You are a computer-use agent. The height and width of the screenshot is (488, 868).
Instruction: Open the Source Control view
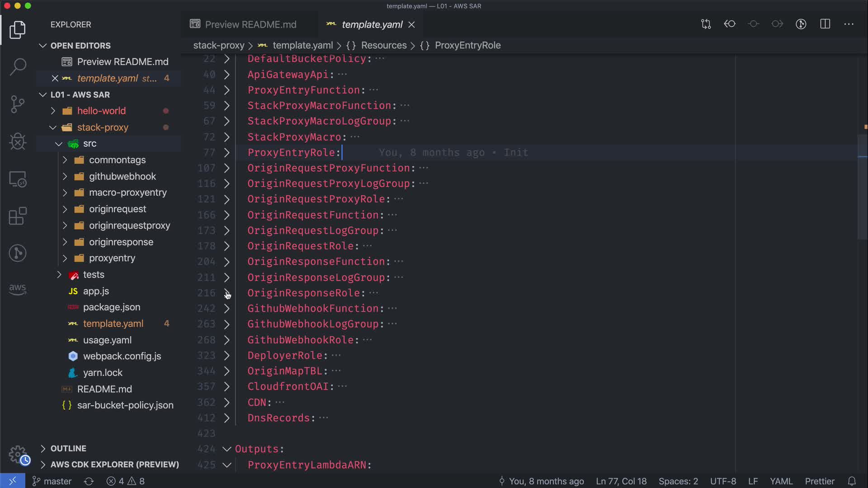[x=18, y=104]
